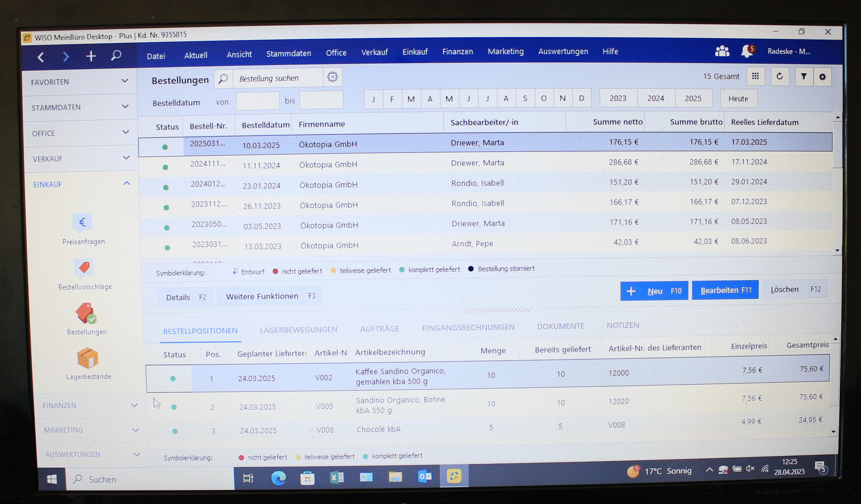Viewport: 861px width, 504px height.
Task: Click the Bestelldatum von input field
Action: [x=258, y=101]
